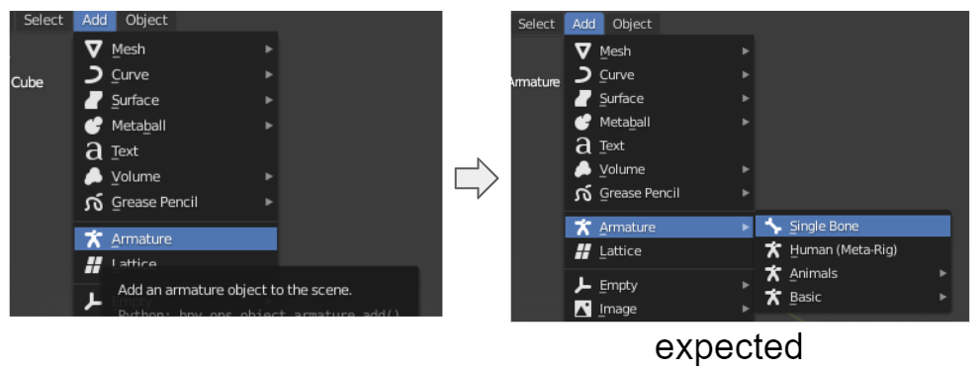Click the Grease Pencil icon in left menu
The height and width of the screenshot is (372, 980).
[93, 202]
